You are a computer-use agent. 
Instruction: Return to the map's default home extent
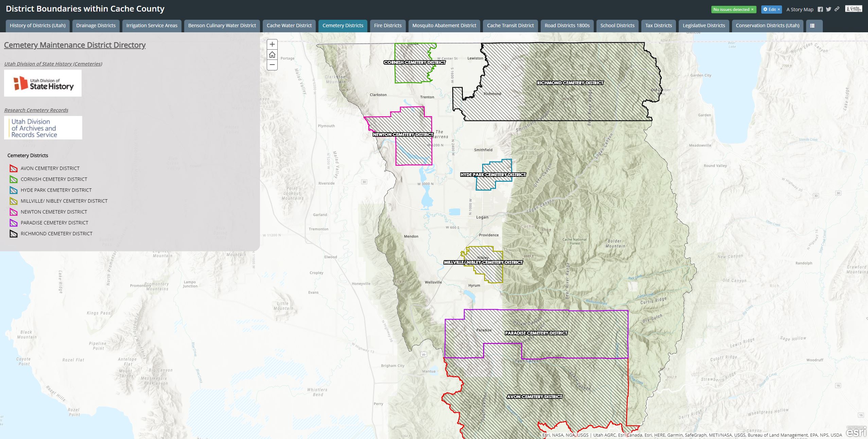pyautogui.click(x=272, y=54)
